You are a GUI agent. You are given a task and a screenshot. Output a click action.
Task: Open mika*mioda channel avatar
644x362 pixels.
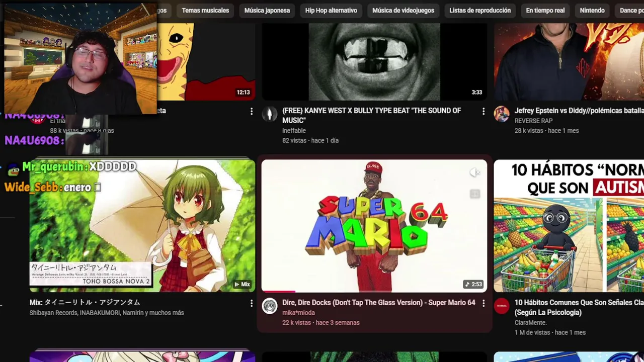pos(270,306)
